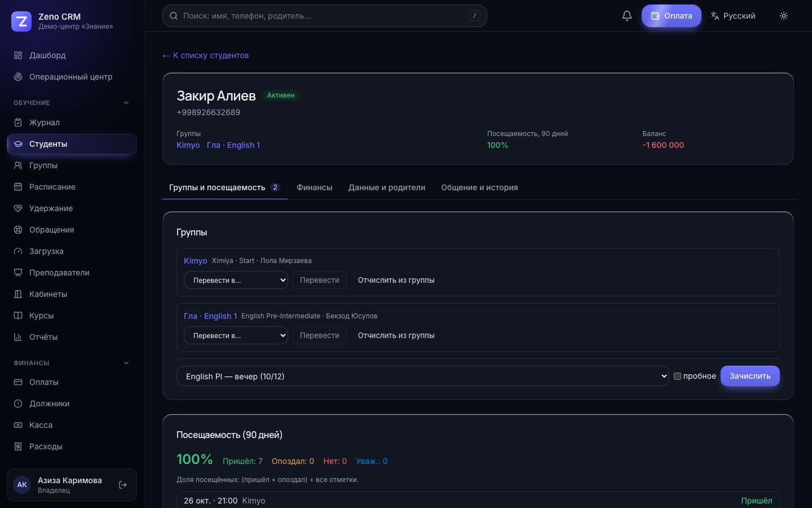The width and height of the screenshot is (812, 508).
Task: Open Загрузка page
Action: (x=72, y=251)
